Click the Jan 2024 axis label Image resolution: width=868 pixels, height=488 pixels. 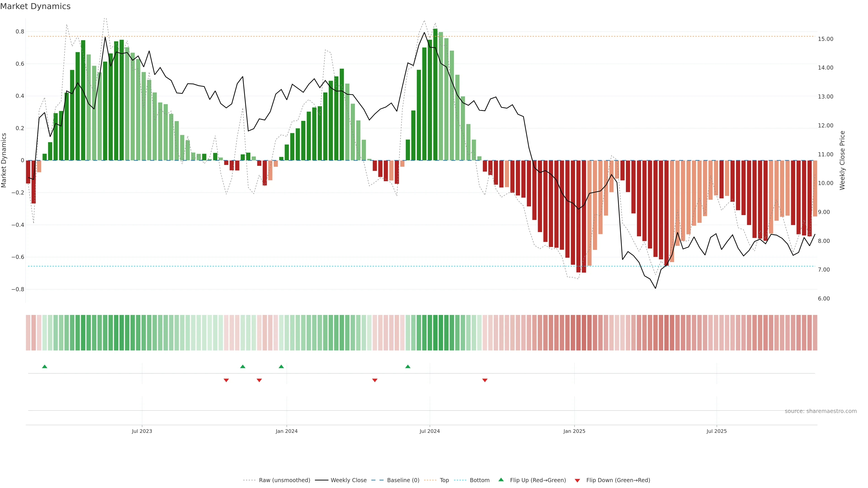[286, 431]
